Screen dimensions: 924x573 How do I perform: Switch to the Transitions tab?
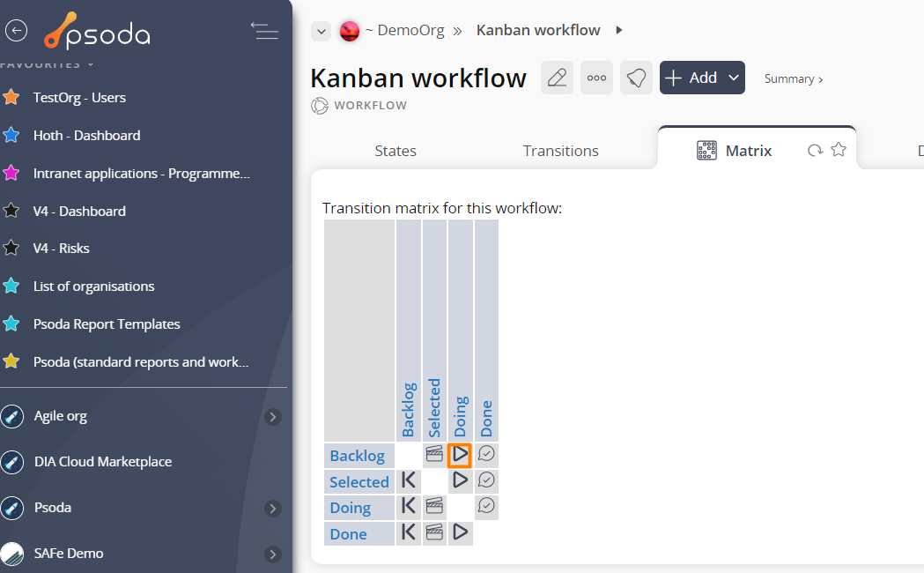coord(560,151)
